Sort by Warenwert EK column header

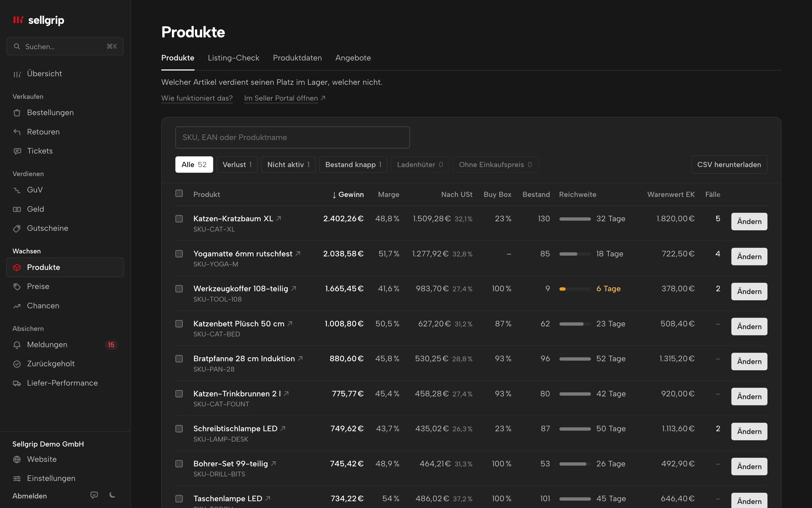(x=671, y=194)
